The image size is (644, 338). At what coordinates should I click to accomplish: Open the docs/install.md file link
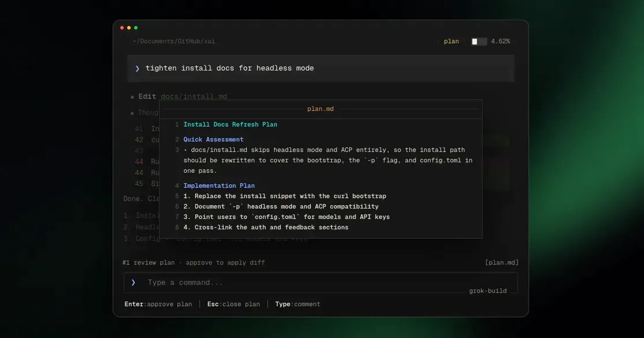(x=194, y=96)
